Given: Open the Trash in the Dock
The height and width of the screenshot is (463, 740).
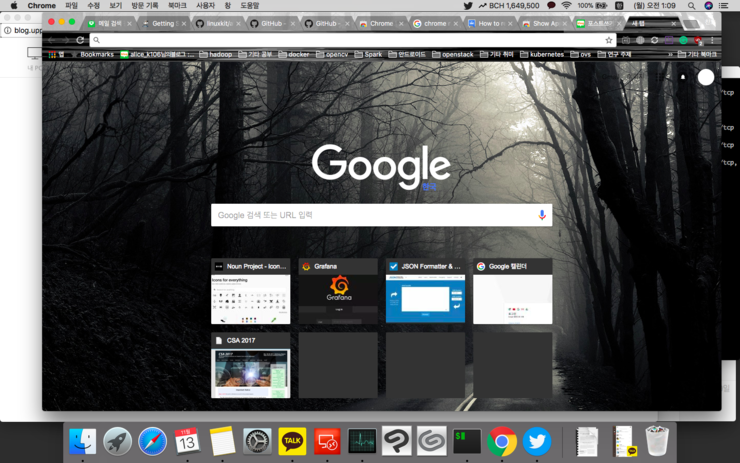Looking at the screenshot, I should click(x=657, y=441).
